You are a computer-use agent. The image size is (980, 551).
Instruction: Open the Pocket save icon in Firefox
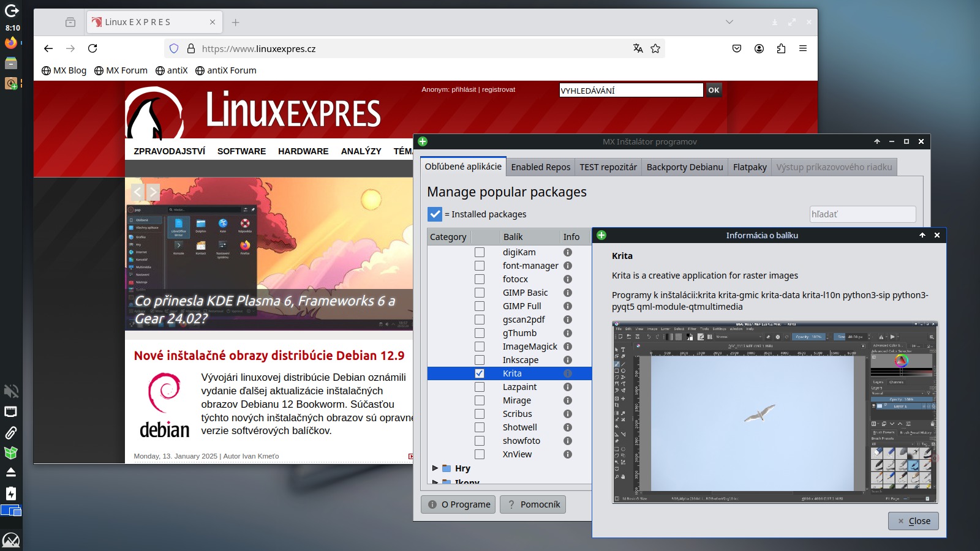737,48
